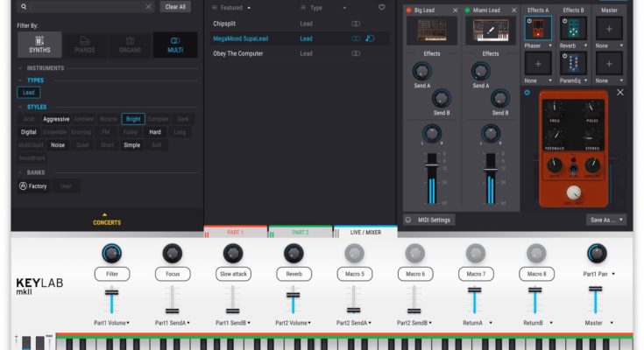Image resolution: width=644 pixels, height=350 pixels.
Task: Toggle the Lead type filter
Action: (29, 92)
